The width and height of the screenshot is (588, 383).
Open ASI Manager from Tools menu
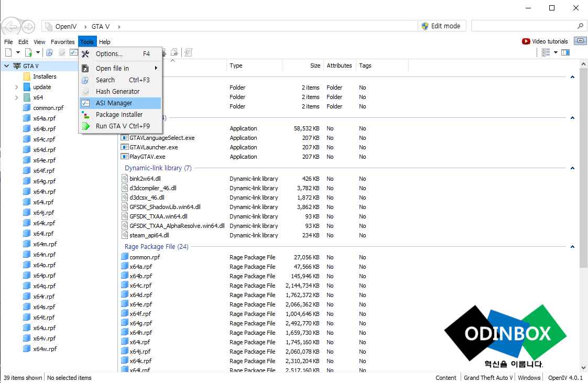[121, 103]
